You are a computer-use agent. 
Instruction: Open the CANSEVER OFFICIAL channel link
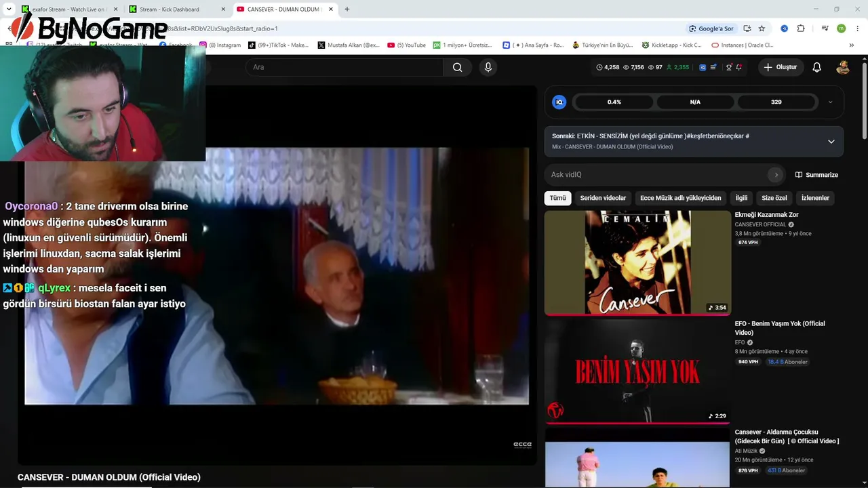point(760,224)
